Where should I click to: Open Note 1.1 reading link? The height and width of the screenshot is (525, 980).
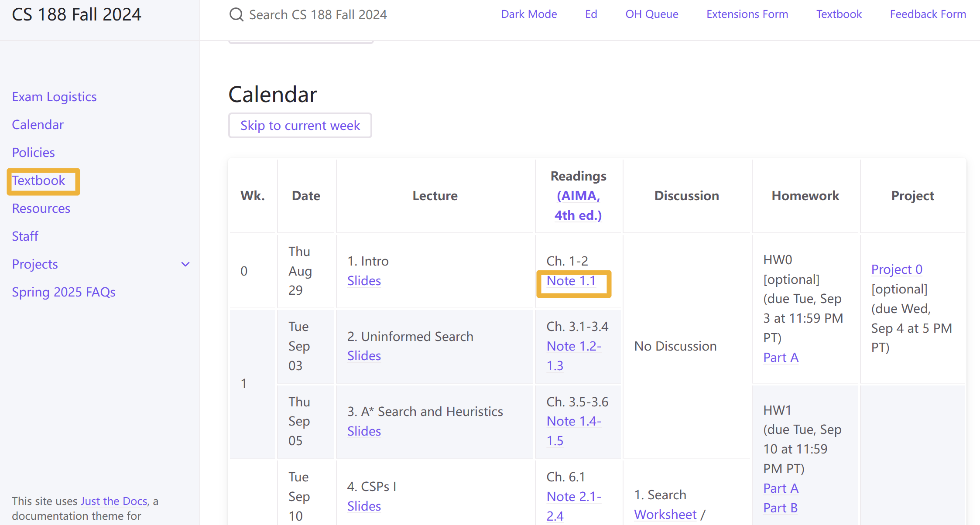click(x=571, y=281)
